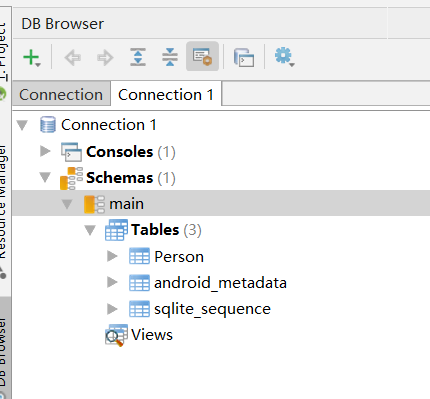Open the blue gear settings icon
Viewport: 430px width, 399px height.
(284, 57)
